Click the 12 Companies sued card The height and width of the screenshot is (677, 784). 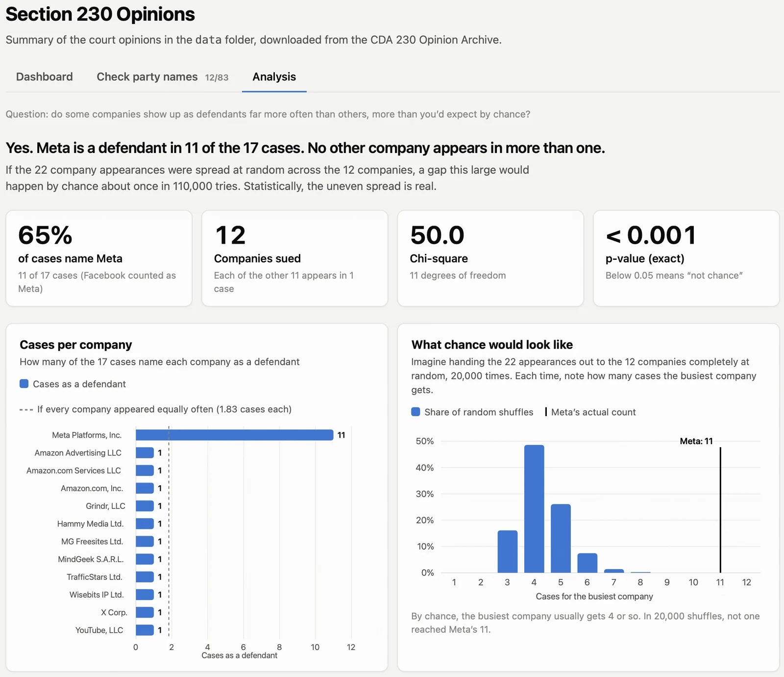294,258
